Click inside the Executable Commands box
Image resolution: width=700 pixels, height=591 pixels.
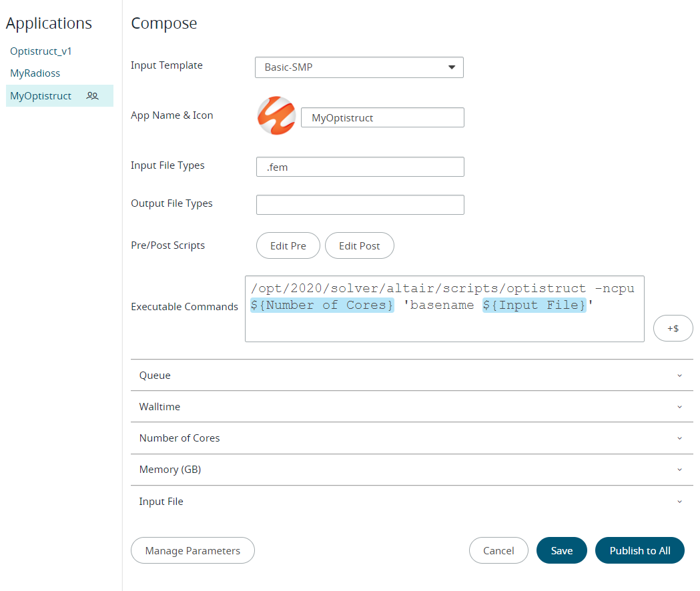point(444,309)
